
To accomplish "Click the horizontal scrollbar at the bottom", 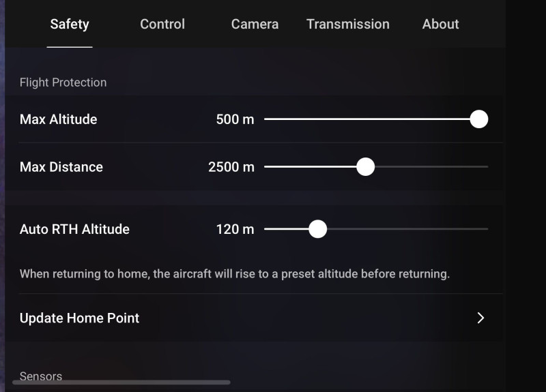I will click(121, 382).
